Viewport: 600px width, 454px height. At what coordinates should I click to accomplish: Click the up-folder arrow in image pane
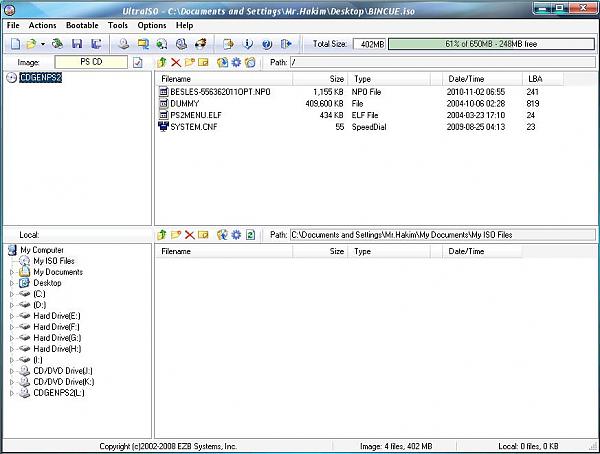[162, 62]
